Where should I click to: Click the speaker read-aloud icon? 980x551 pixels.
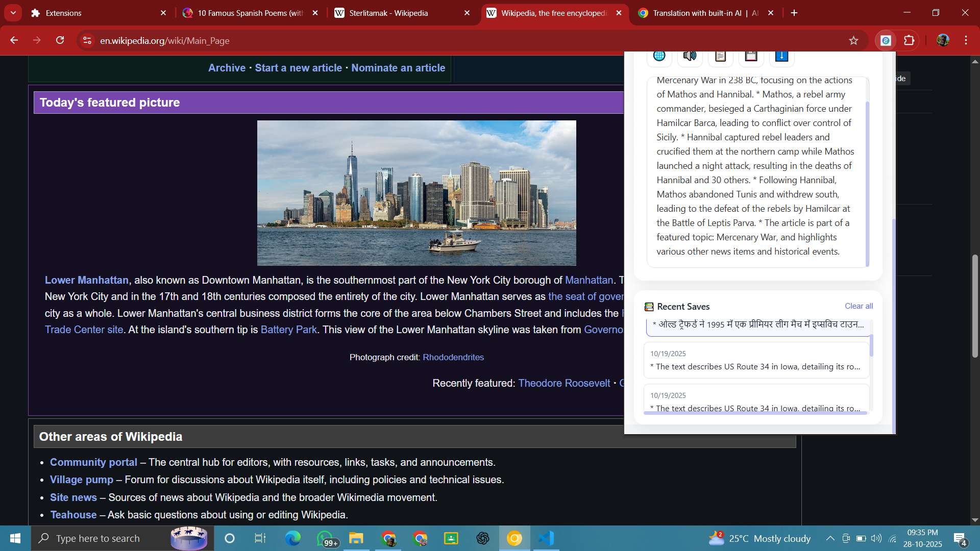point(690,56)
